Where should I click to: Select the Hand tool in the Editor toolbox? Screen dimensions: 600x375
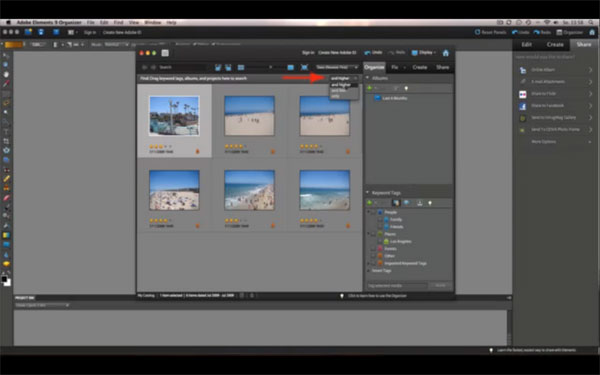click(x=6, y=74)
